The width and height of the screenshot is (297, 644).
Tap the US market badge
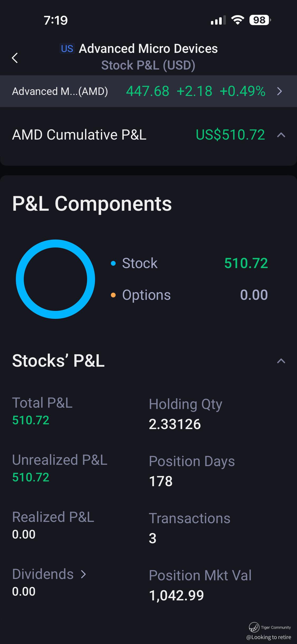click(x=67, y=49)
